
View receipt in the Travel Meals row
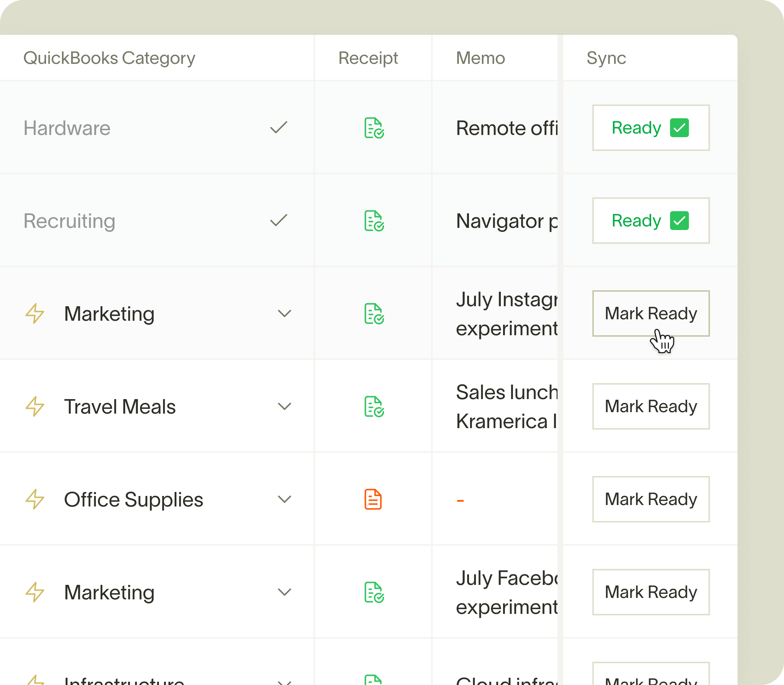pyautogui.click(x=373, y=406)
